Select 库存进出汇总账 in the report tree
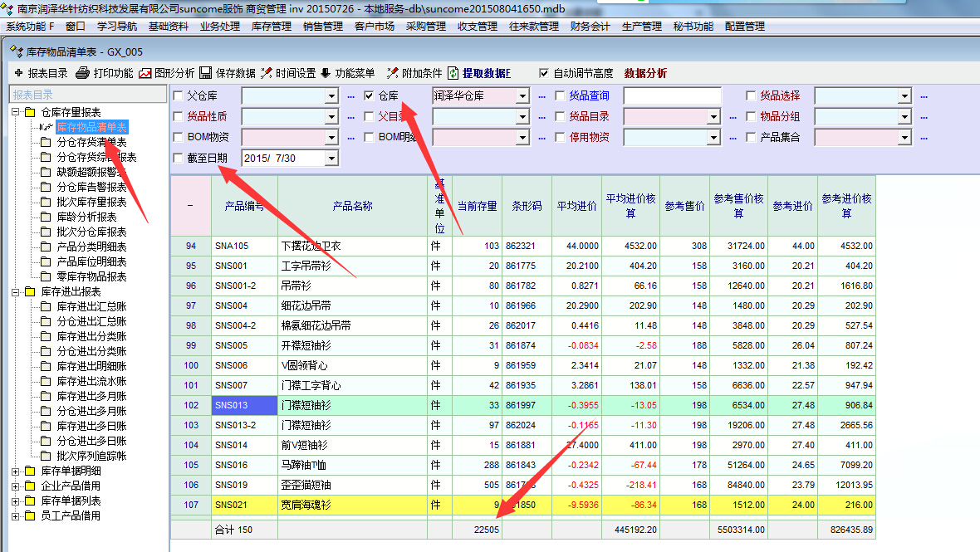Image resolution: width=980 pixels, height=552 pixels. (91, 306)
